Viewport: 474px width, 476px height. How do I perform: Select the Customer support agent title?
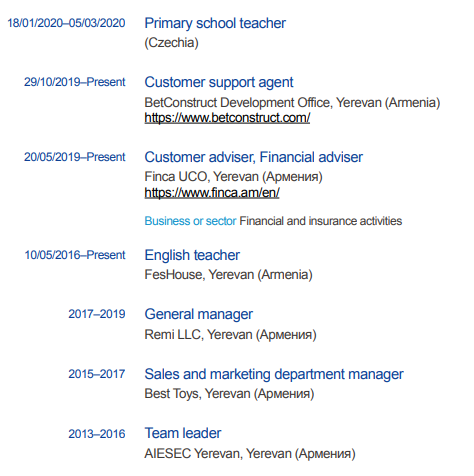pyautogui.click(x=219, y=82)
